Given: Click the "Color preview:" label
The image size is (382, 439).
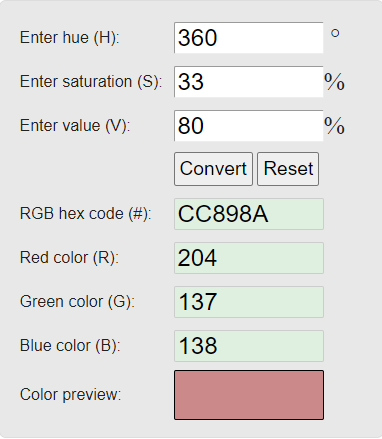Looking at the screenshot, I should (x=70, y=395).
